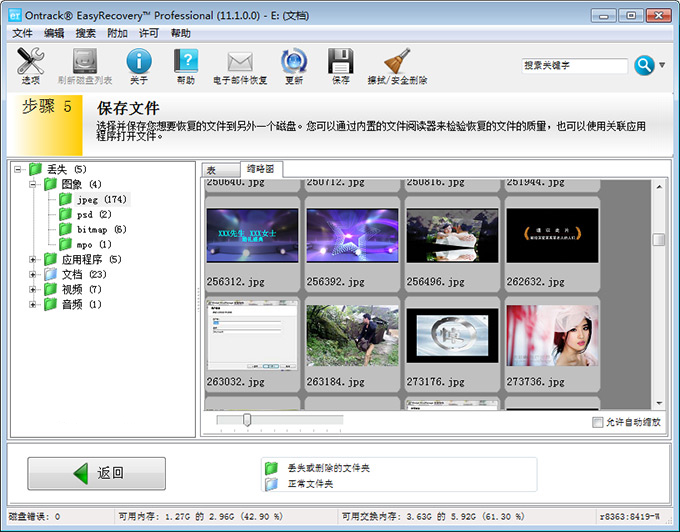Open the 帮助 help book icon
Viewport: 680px width, 532px height.
186,66
